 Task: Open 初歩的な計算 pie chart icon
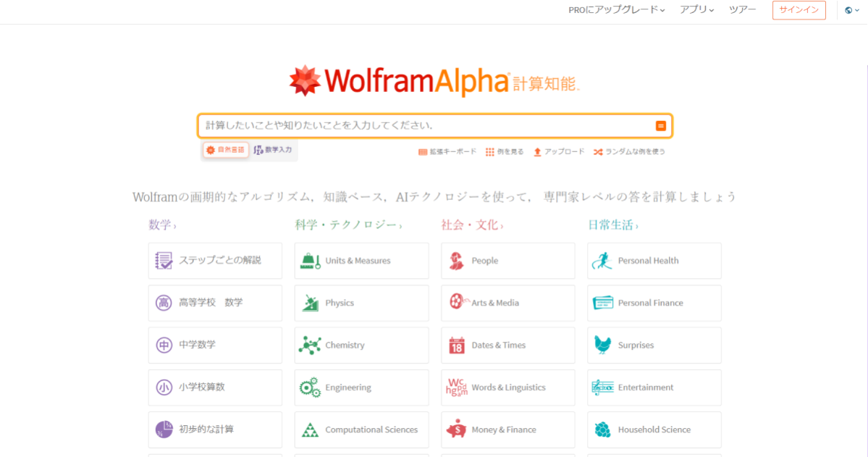click(x=164, y=429)
